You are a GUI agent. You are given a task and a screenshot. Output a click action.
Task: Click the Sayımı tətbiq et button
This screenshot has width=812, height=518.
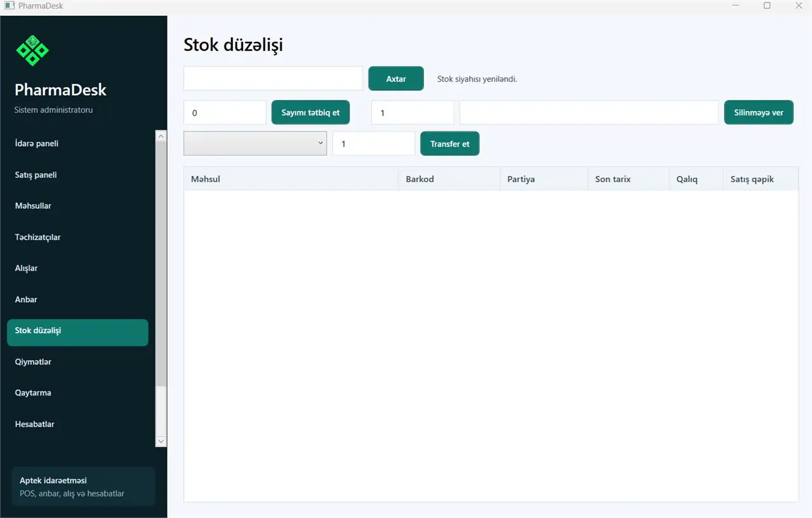click(311, 112)
